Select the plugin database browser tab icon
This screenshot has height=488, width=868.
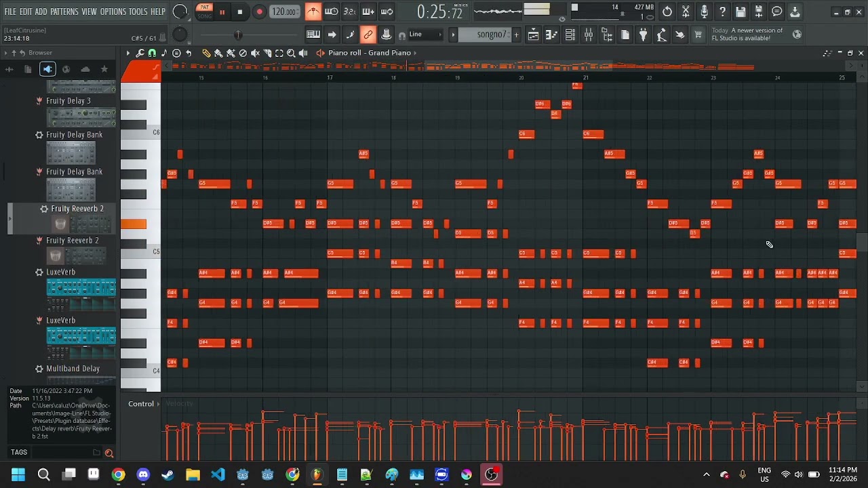click(x=47, y=69)
